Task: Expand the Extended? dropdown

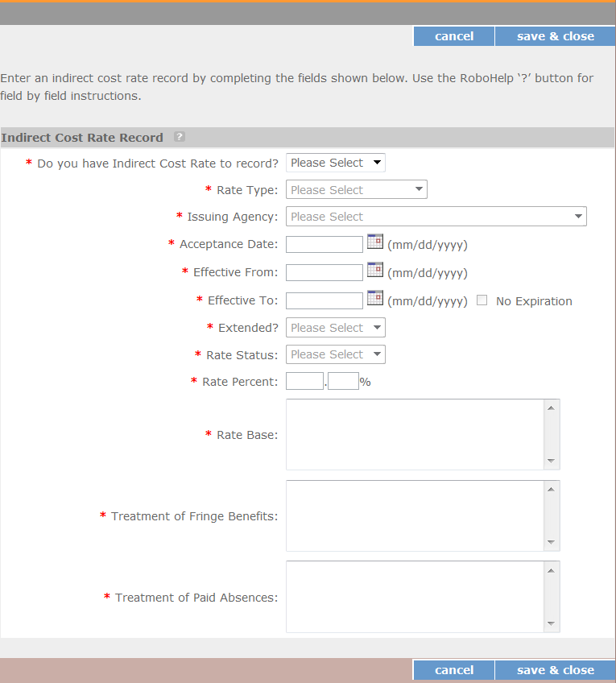Action: 336,328
